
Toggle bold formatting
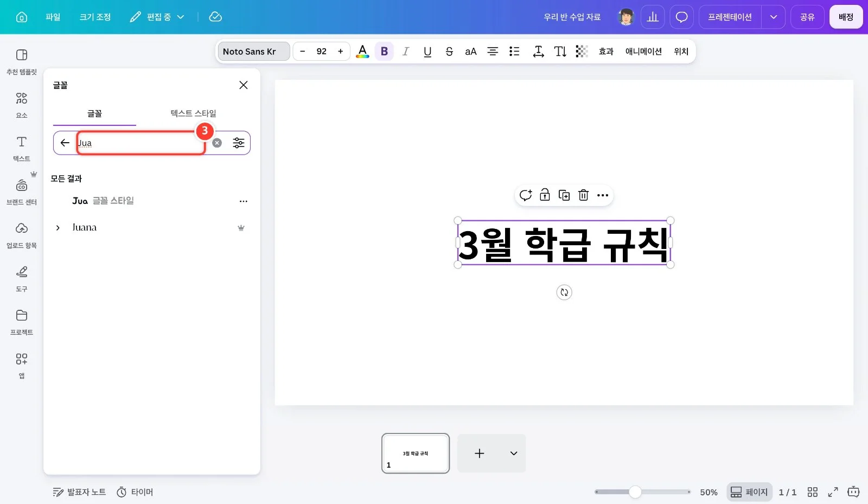(384, 52)
